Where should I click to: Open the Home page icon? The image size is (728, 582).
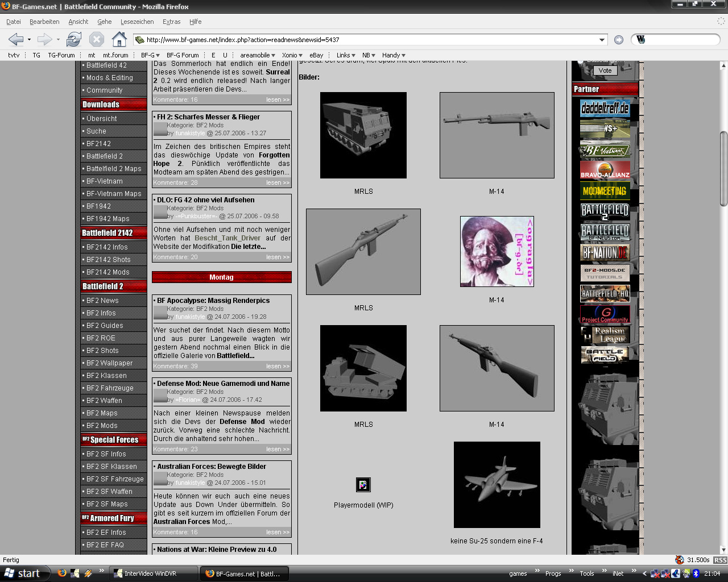pyautogui.click(x=119, y=39)
